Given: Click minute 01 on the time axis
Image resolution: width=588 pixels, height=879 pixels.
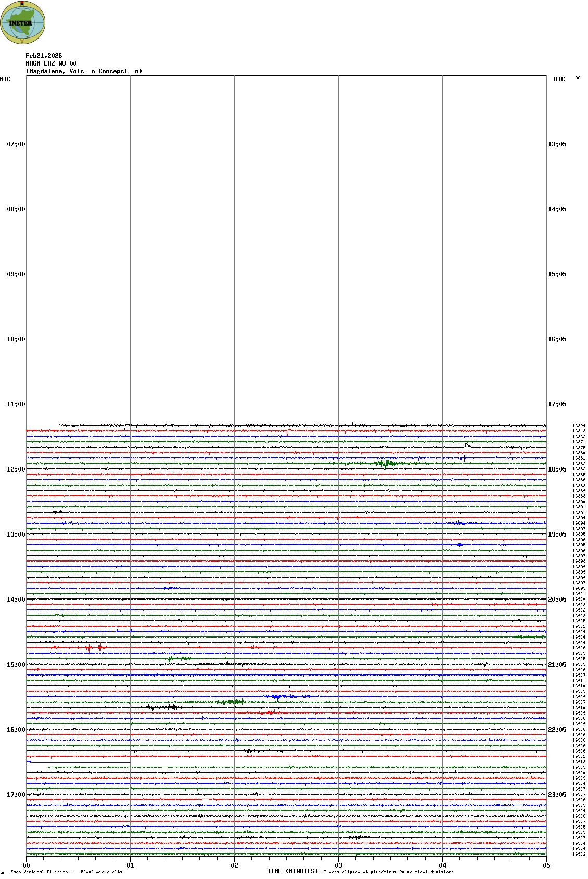Looking at the screenshot, I should pos(130,865).
